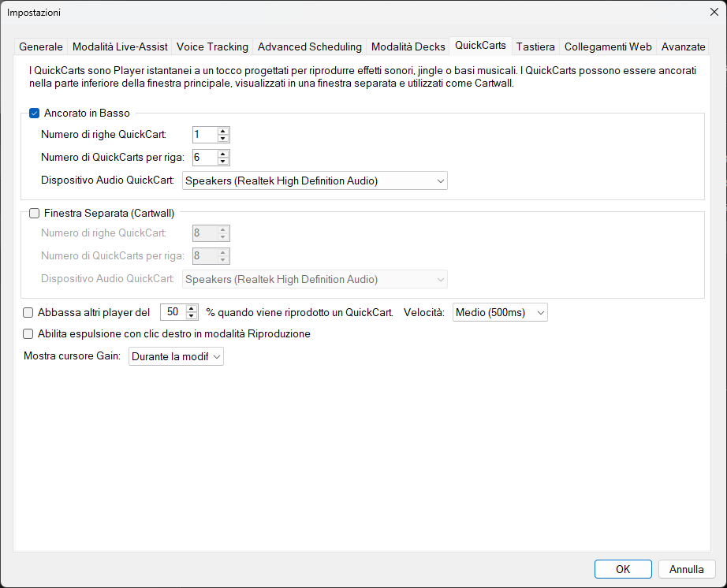
Task: Open the docked Dispositivo Audio QuickCart dropdown
Action: (315, 180)
